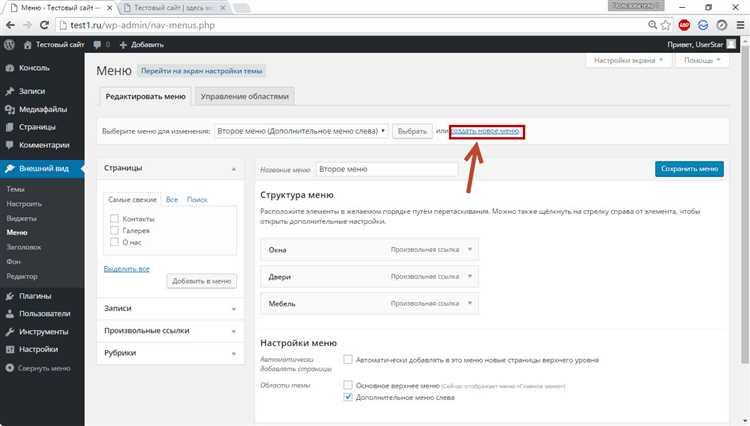Collapse sidebar with Свернуть меню
This screenshot has height=426, width=750.
40,368
